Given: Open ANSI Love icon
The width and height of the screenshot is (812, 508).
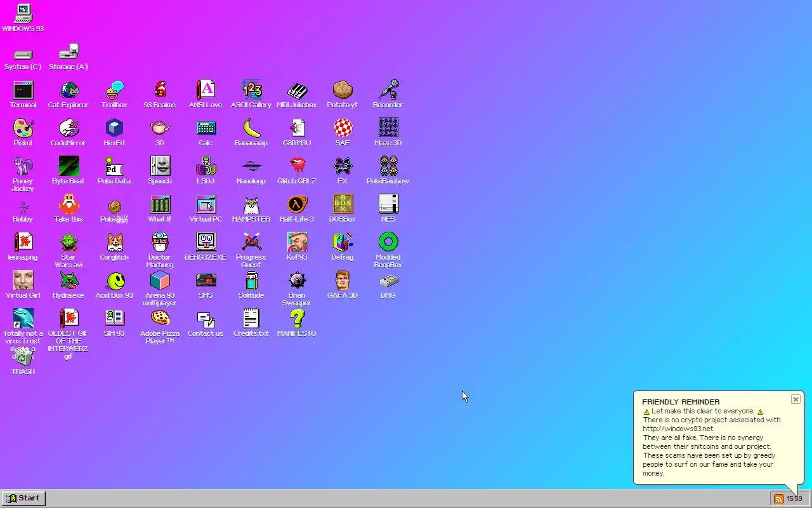Looking at the screenshot, I should pos(206,90).
